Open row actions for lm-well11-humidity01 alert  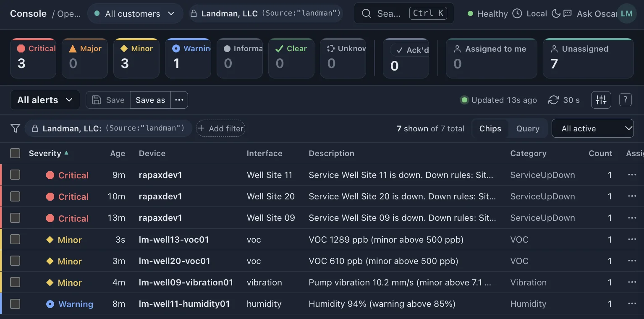pyautogui.click(x=632, y=304)
